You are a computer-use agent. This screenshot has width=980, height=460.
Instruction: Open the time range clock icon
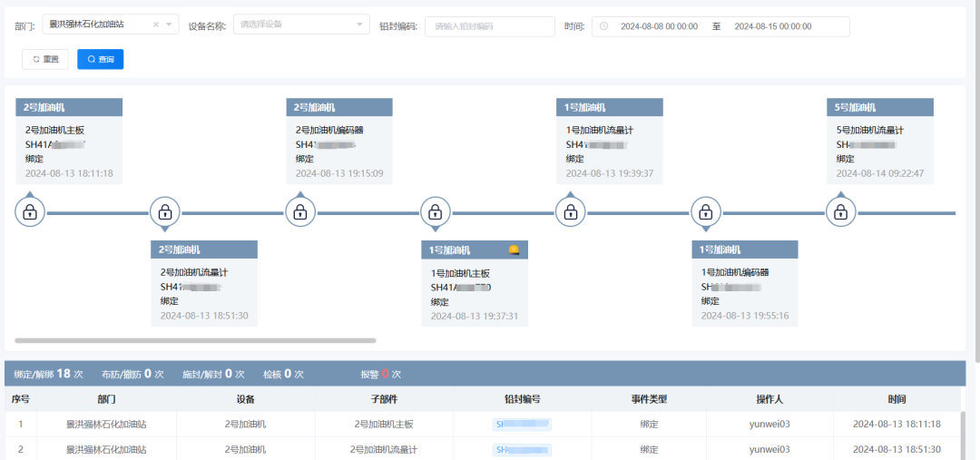[x=604, y=26]
